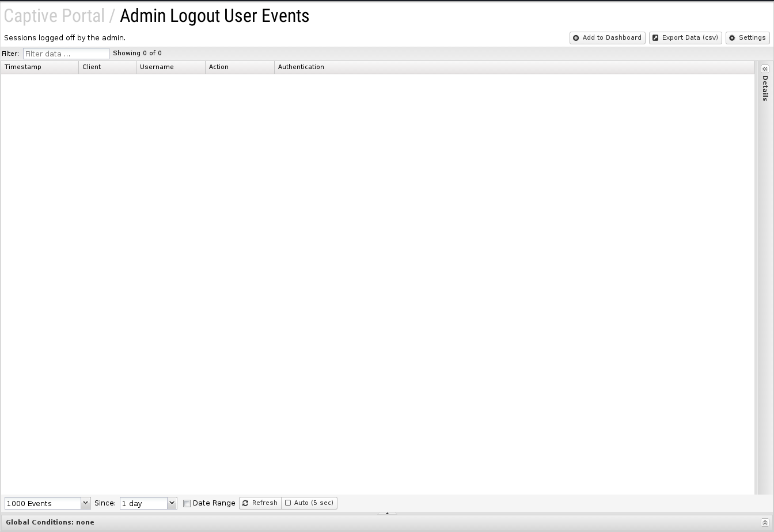Export data as csv

[685, 38]
